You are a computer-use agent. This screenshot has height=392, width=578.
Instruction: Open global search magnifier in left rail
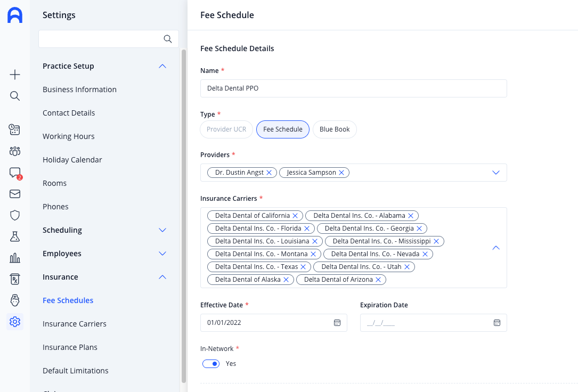[15, 96]
